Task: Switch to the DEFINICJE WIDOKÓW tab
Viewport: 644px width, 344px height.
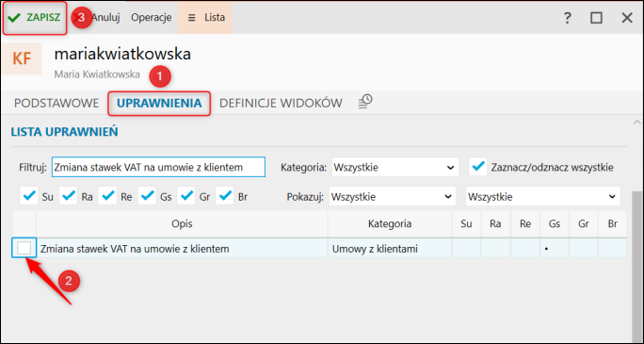Action: (281, 103)
